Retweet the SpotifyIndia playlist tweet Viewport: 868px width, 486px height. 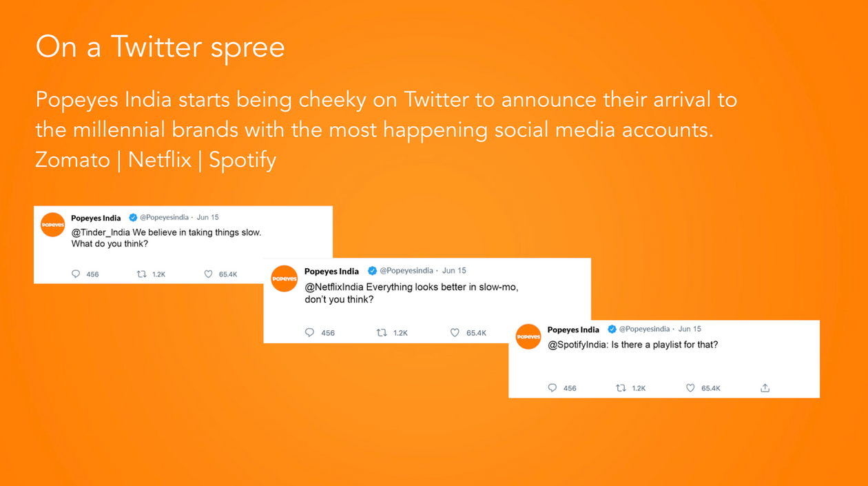point(621,388)
